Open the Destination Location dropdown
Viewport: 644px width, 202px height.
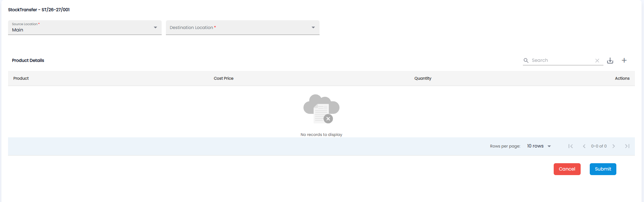(x=243, y=28)
